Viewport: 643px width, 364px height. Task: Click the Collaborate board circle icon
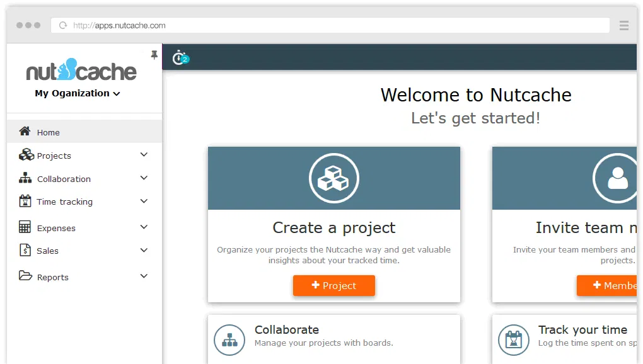[229, 340]
